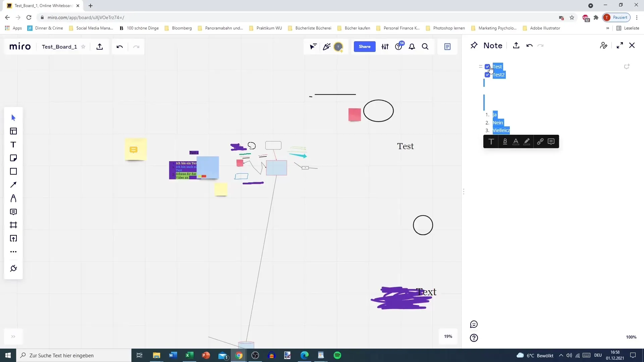
Task: Select the Frame tool
Action: coord(13,225)
